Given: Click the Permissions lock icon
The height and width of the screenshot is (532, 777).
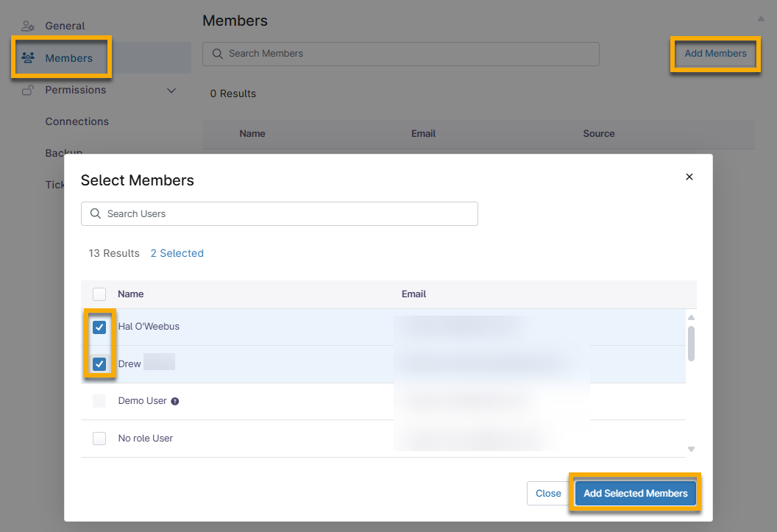Looking at the screenshot, I should click(28, 90).
